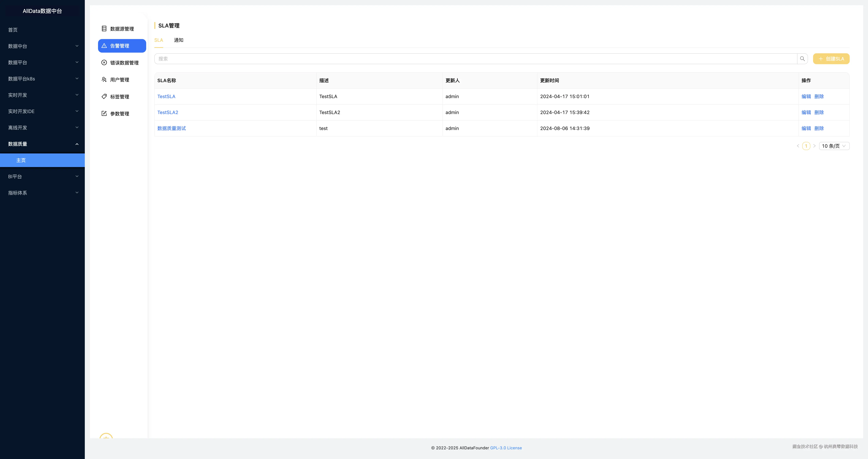The image size is (868, 459).
Task: Click 删除 for the 数据质量测试 row
Action: (819, 128)
